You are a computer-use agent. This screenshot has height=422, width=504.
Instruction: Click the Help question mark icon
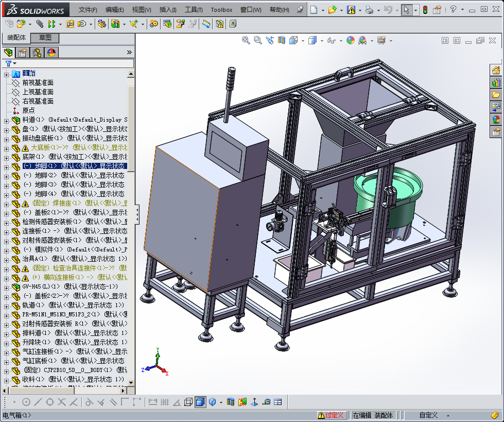(x=453, y=10)
